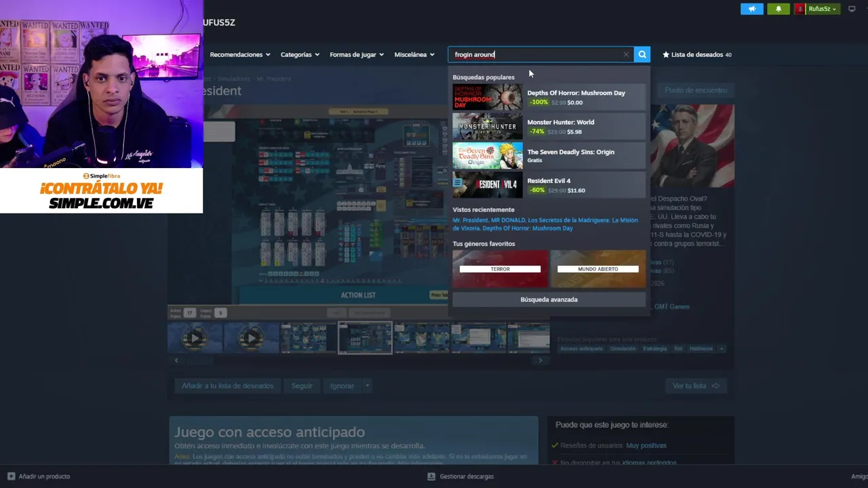Click the download icon beside Gestionar descargas
Screen dimensions: 868x488
(x=431, y=476)
